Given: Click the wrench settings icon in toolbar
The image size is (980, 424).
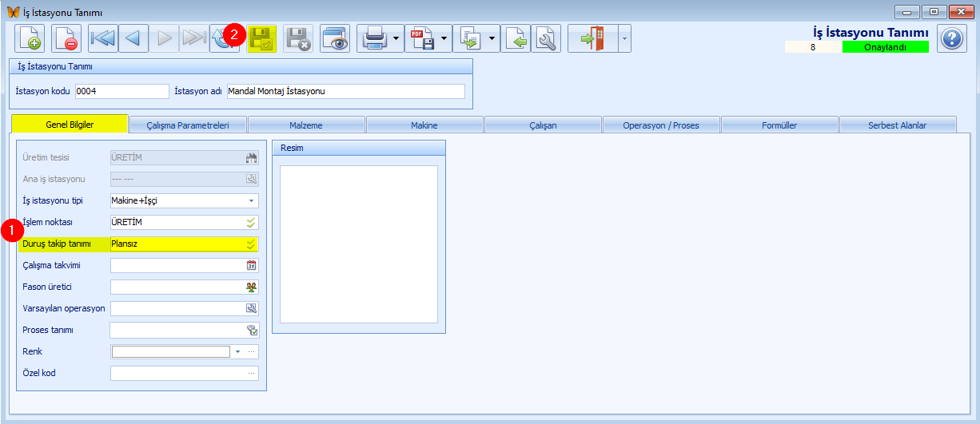Looking at the screenshot, I should click(546, 38).
